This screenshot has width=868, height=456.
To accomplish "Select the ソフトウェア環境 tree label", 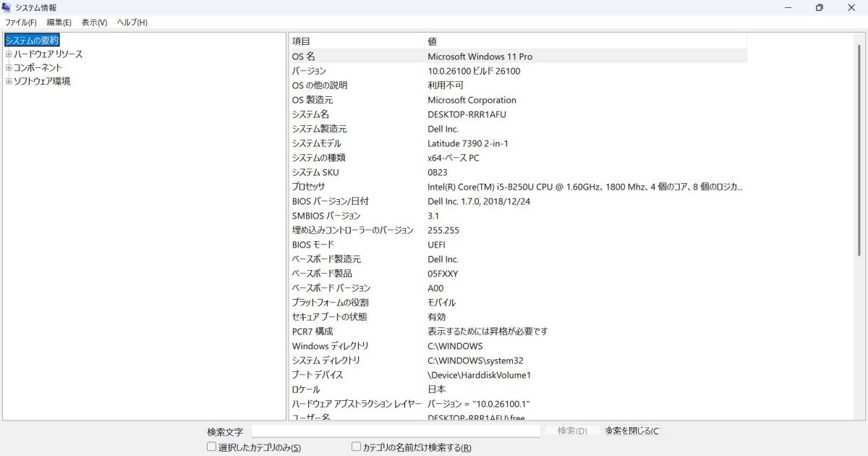I will [42, 82].
